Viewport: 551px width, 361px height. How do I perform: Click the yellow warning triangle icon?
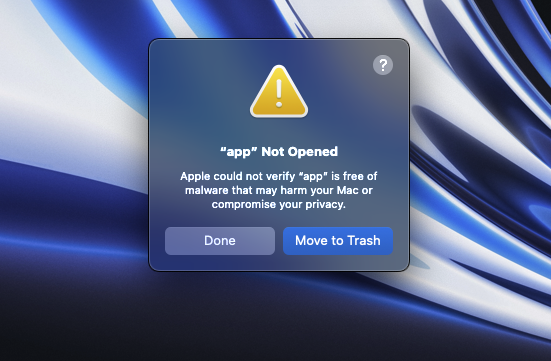(279, 91)
